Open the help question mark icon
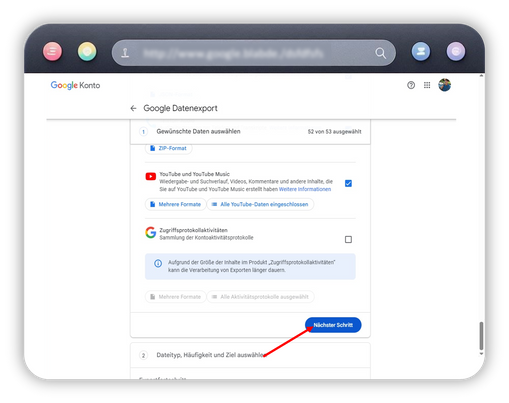The height and width of the screenshot is (403, 509). (411, 85)
